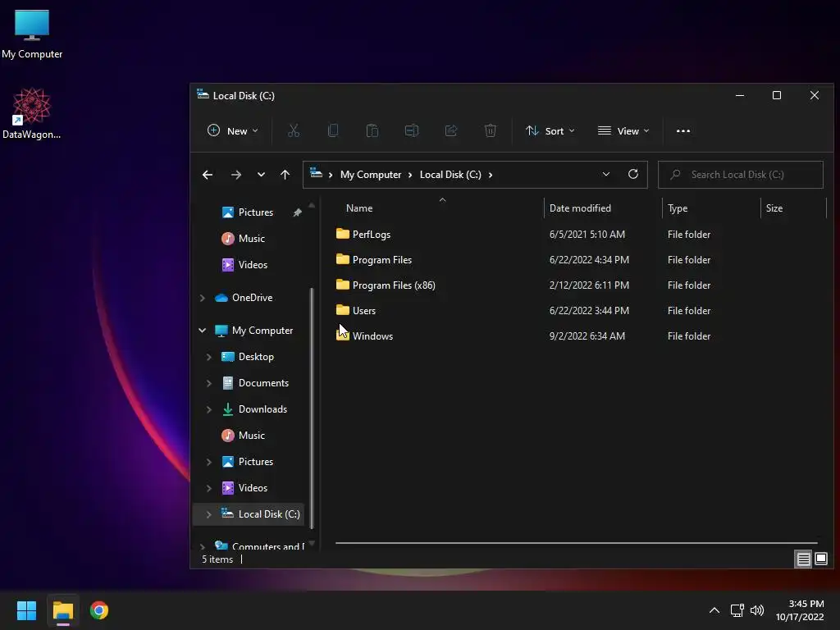Select pinned Pictures in quick access
This screenshot has width=840, height=630.
(x=256, y=212)
